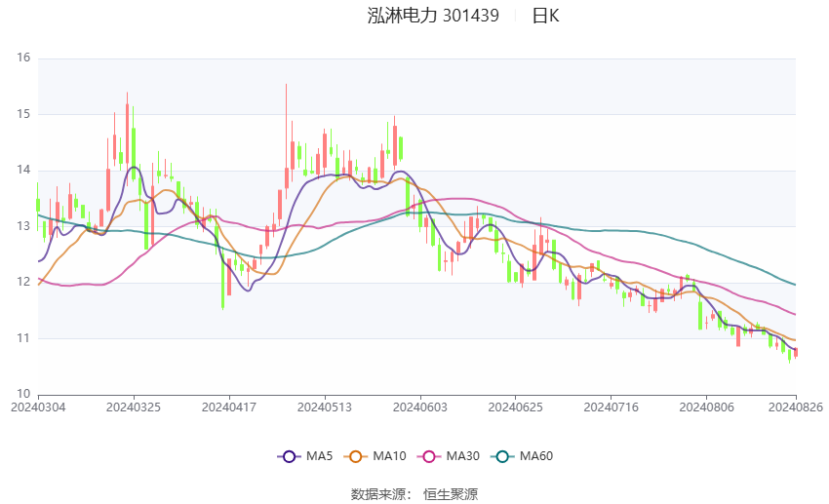The width and height of the screenshot is (829, 504).
Task: Click the 数据来源 source caption
Action: tap(381, 494)
